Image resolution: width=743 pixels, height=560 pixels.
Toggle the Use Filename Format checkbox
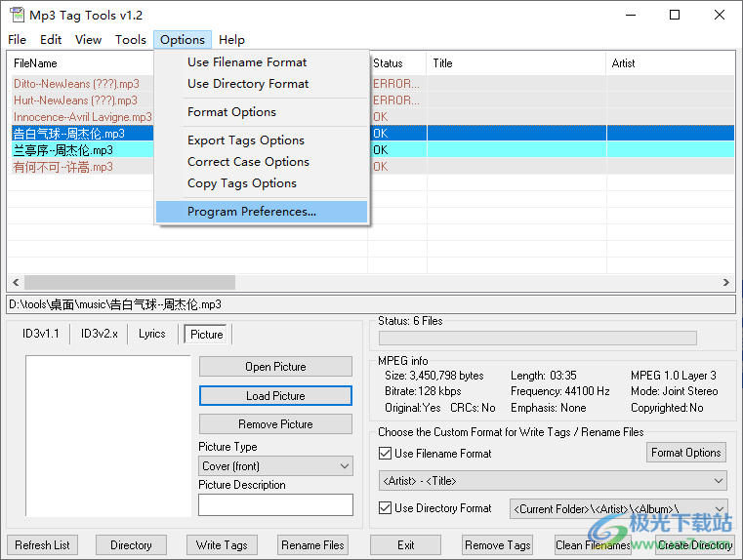386,454
